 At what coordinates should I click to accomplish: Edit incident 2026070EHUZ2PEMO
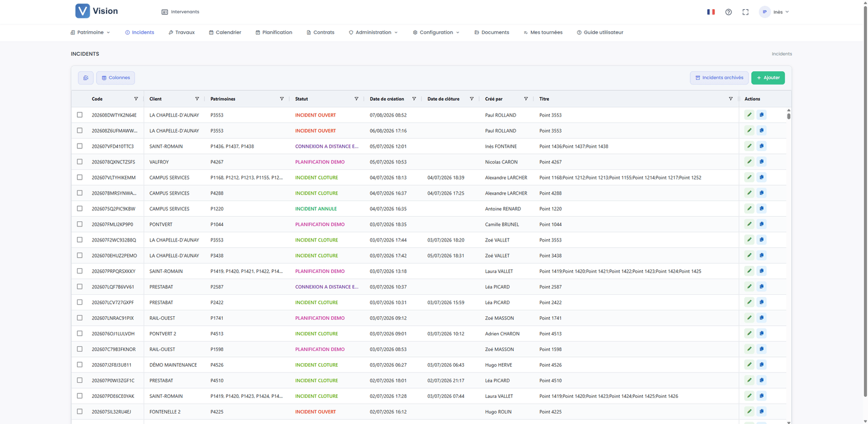tap(749, 255)
